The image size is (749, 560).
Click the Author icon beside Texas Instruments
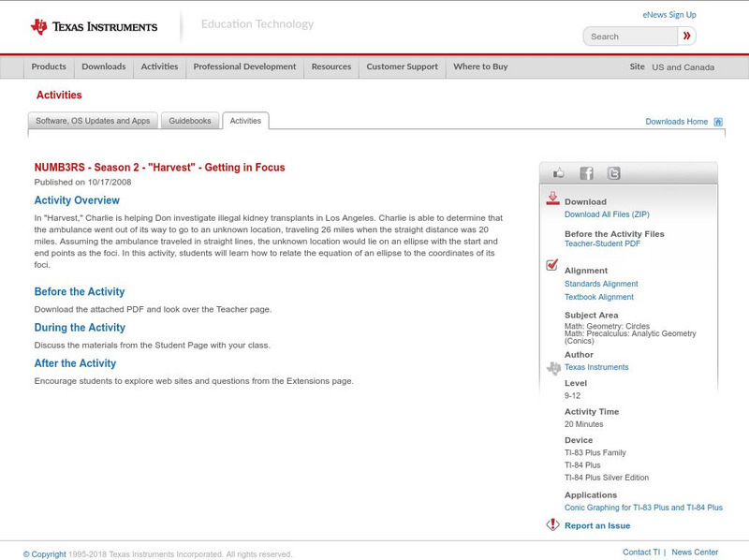pos(551,367)
